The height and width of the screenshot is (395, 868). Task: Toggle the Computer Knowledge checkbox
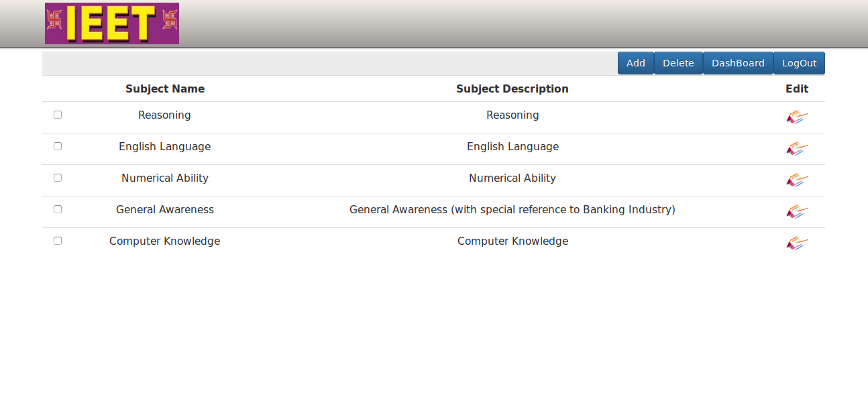tap(58, 241)
